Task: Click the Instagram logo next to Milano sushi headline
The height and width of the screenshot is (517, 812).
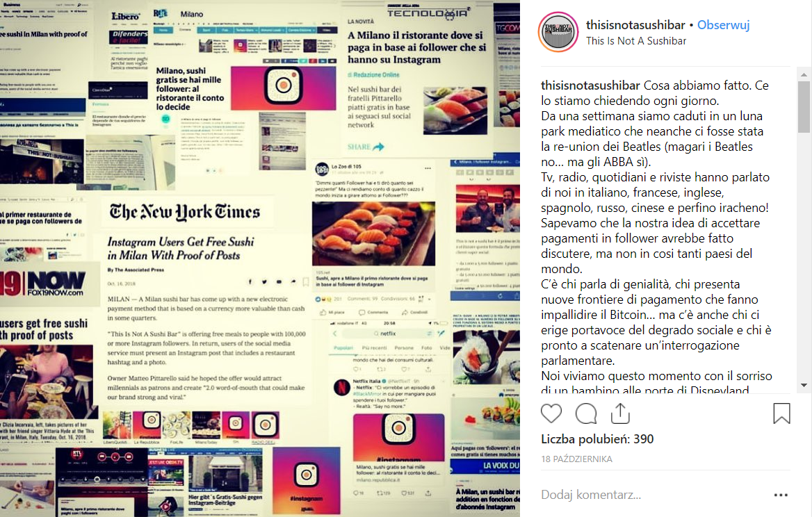Action: pyautogui.click(x=283, y=86)
